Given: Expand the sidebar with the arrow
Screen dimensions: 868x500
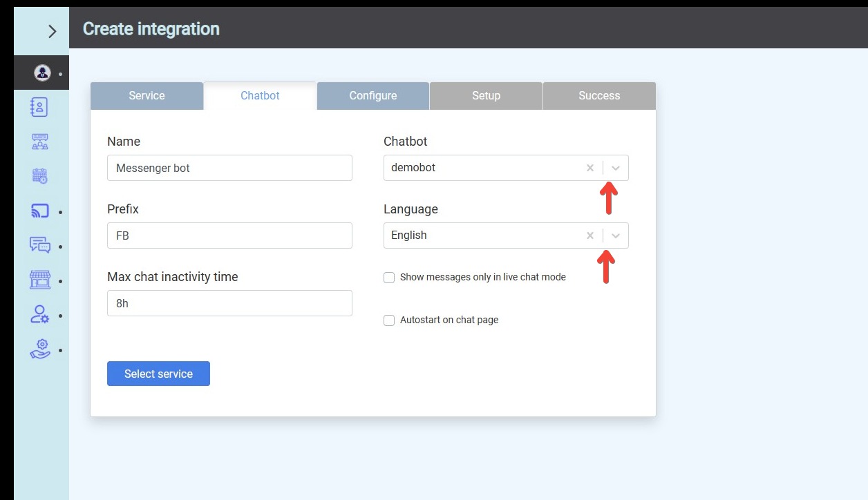Looking at the screenshot, I should (x=52, y=30).
